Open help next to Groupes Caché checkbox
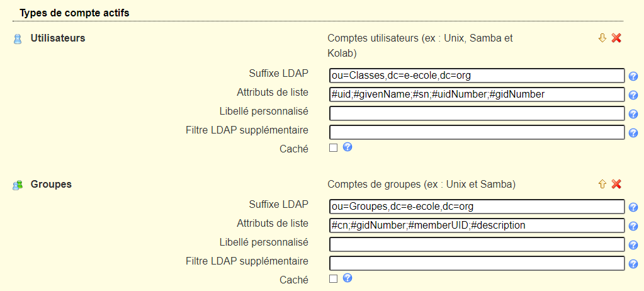This screenshot has width=644, height=291. click(x=347, y=278)
